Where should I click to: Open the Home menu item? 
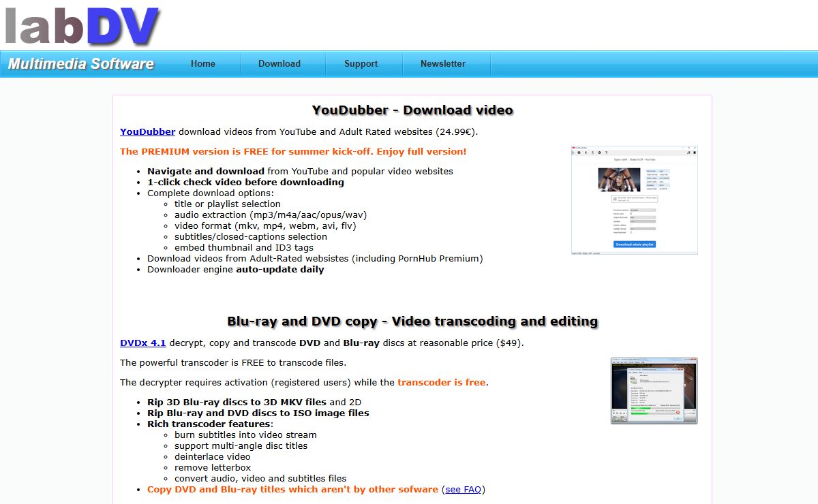pyautogui.click(x=203, y=63)
